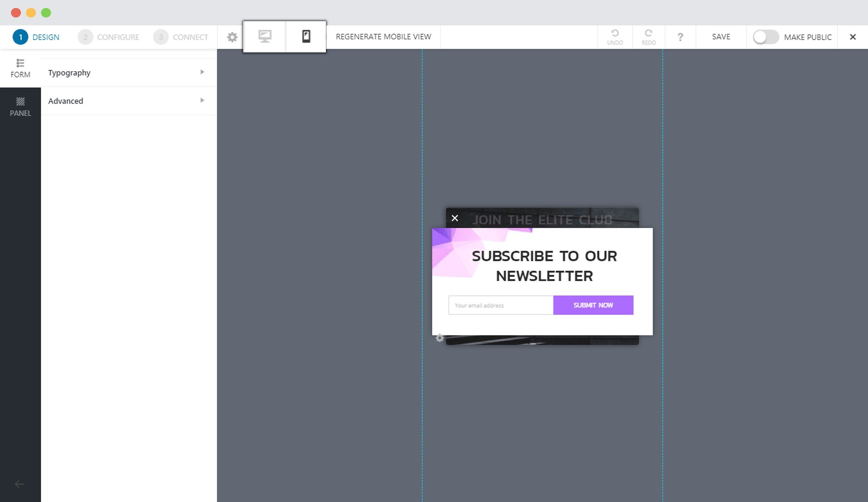
Task: Go to Design step
Action: (36, 37)
